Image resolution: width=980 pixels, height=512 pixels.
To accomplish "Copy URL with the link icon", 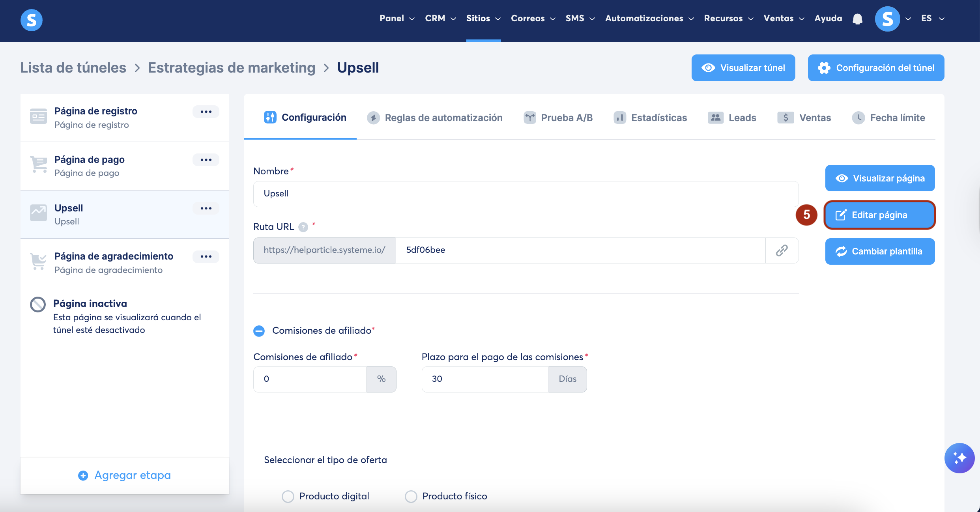I will coord(782,250).
